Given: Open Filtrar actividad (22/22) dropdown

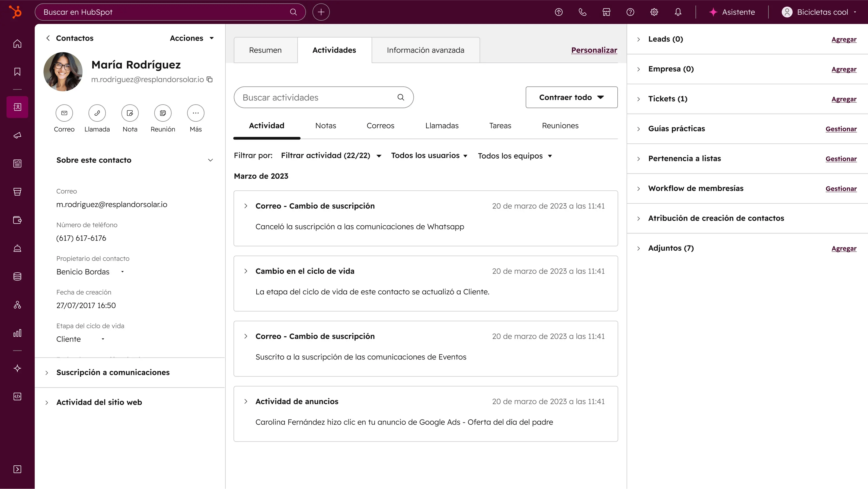Looking at the screenshot, I should pyautogui.click(x=331, y=156).
